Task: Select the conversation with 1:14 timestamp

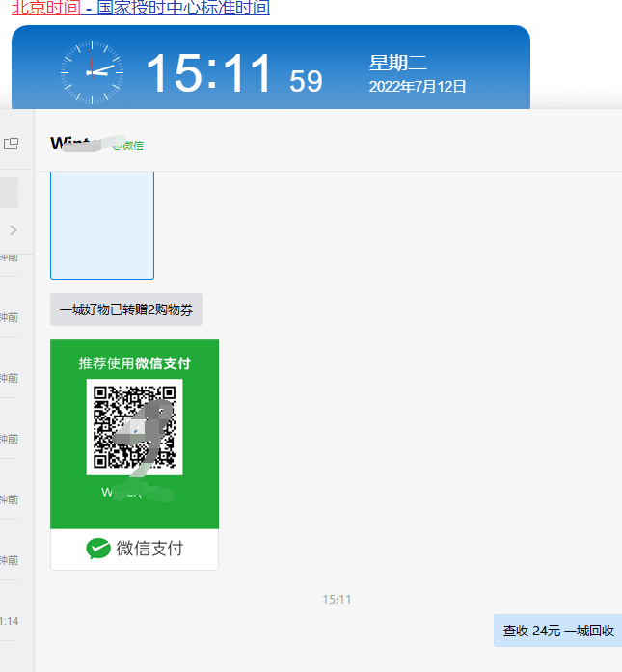Action: (x=10, y=621)
